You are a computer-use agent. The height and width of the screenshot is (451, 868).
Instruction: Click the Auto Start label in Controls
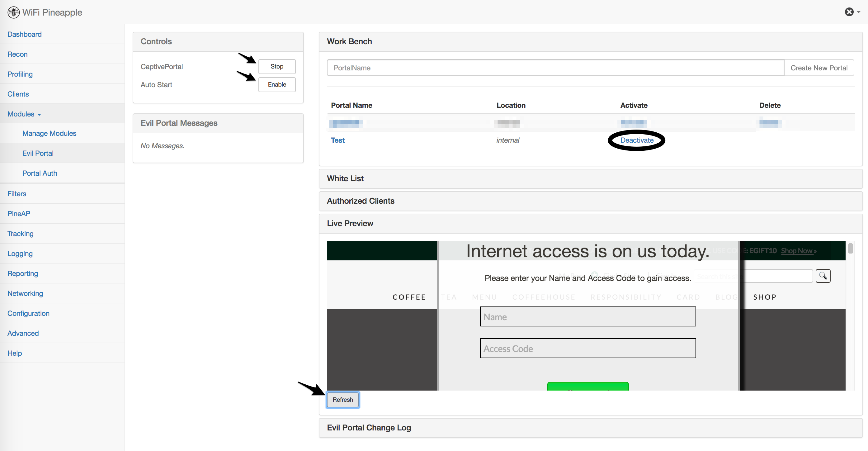[156, 85]
